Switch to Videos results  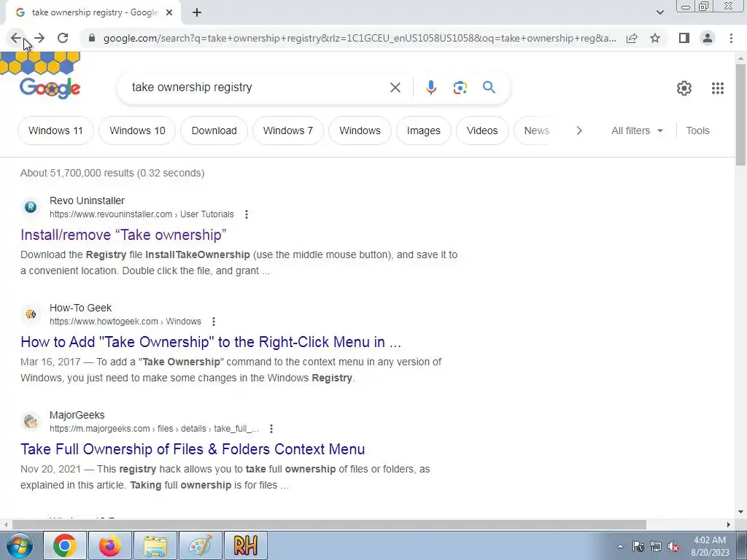(482, 131)
